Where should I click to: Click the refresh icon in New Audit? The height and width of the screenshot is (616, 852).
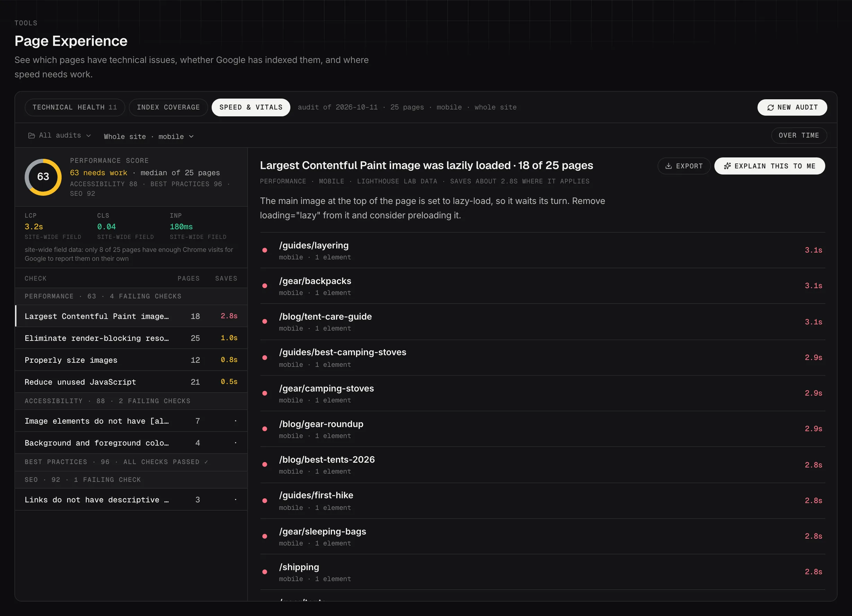pyautogui.click(x=771, y=108)
